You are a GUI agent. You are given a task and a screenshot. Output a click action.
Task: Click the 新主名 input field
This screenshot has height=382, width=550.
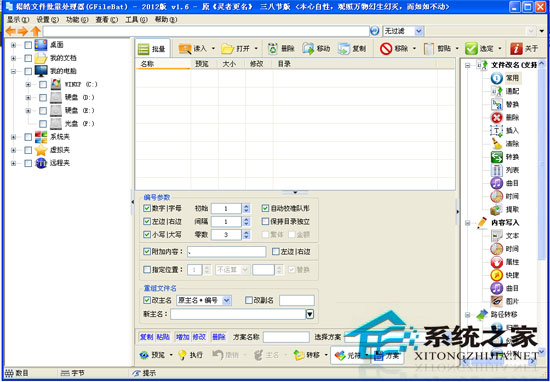pyautogui.click(x=238, y=314)
